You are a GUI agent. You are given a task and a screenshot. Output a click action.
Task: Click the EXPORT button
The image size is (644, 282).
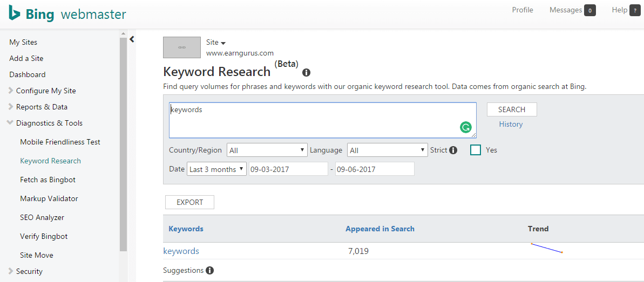[189, 202]
